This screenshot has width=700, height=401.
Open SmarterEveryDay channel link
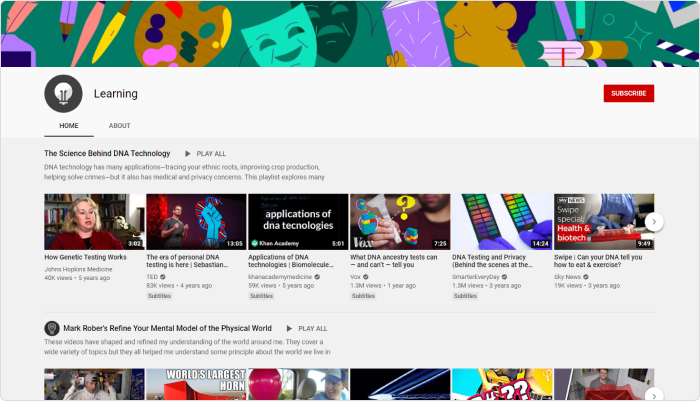(x=476, y=277)
